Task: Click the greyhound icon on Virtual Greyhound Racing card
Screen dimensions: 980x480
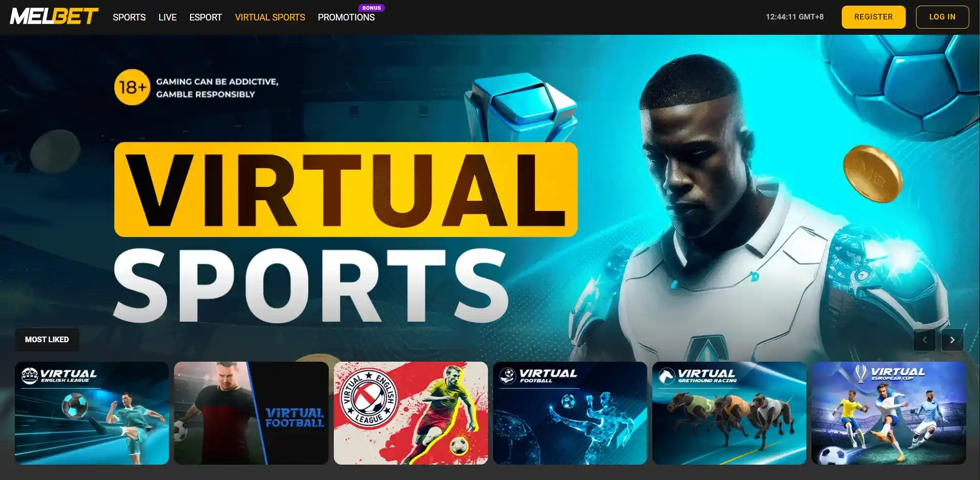Action: pyautogui.click(x=666, y=376)
